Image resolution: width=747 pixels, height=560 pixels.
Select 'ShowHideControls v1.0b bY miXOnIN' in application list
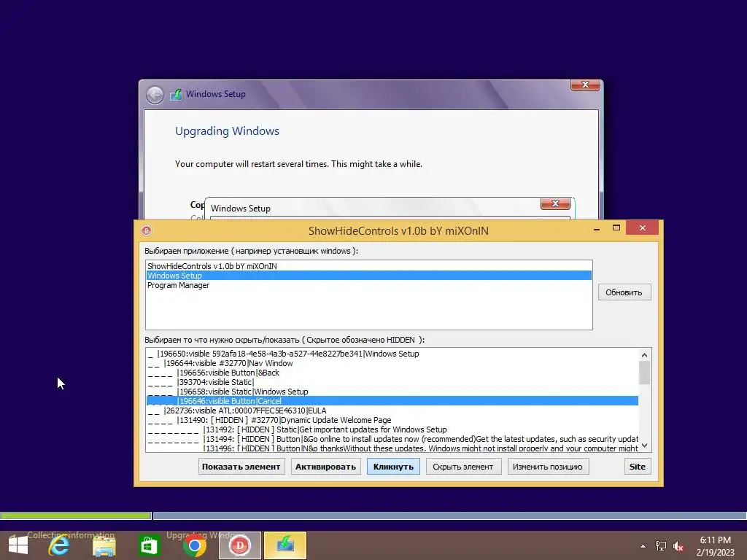click(368, 266)
